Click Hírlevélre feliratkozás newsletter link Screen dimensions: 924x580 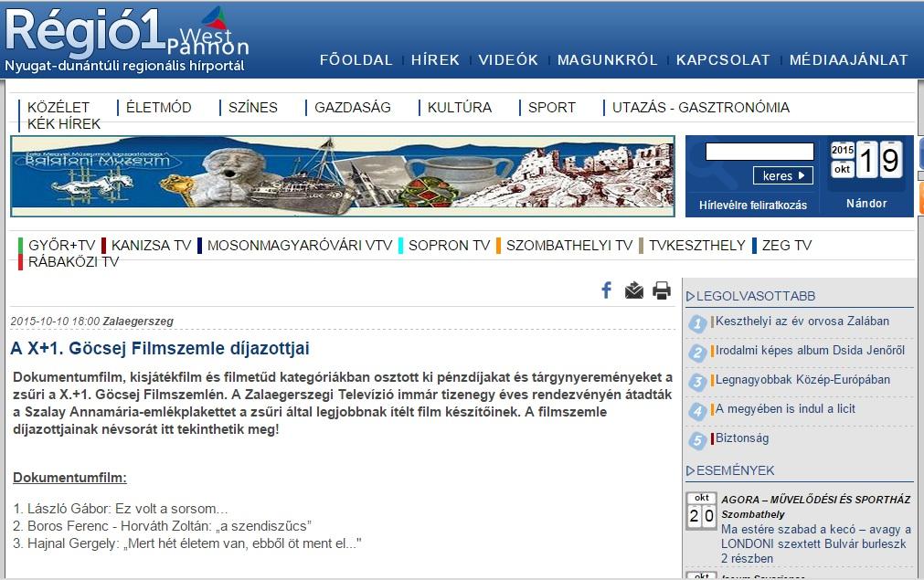(x=753, y=206)
